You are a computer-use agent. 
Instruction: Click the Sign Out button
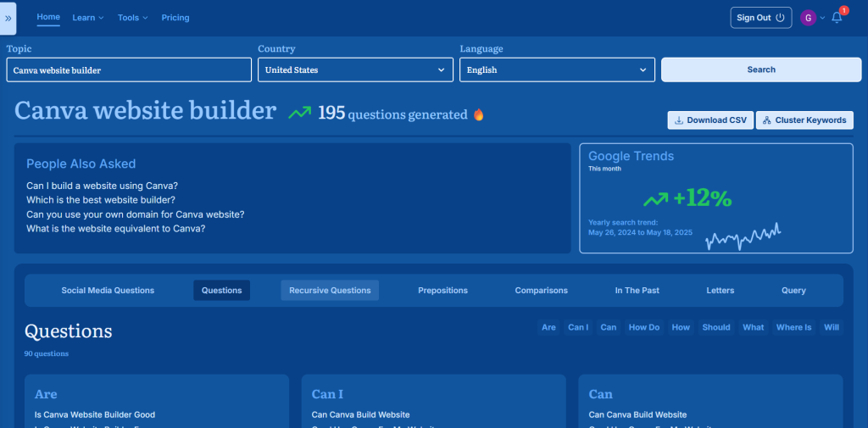coord(760,18)
